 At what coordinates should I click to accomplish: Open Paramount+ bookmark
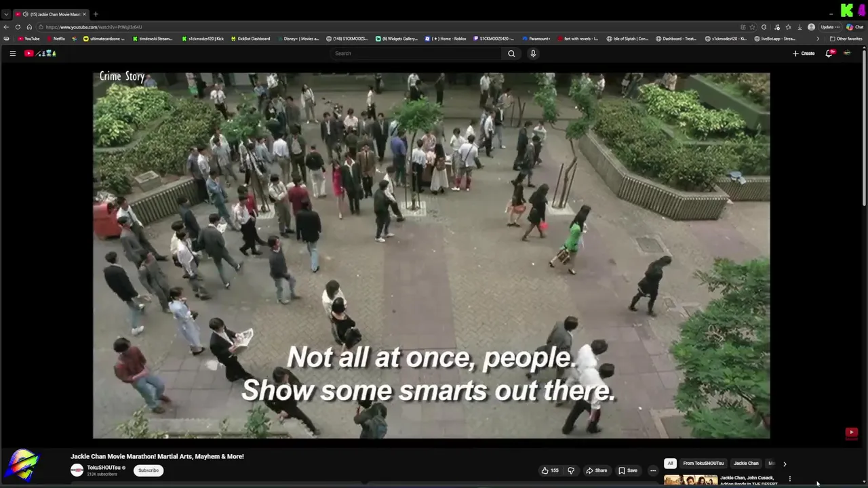(536, 39)
